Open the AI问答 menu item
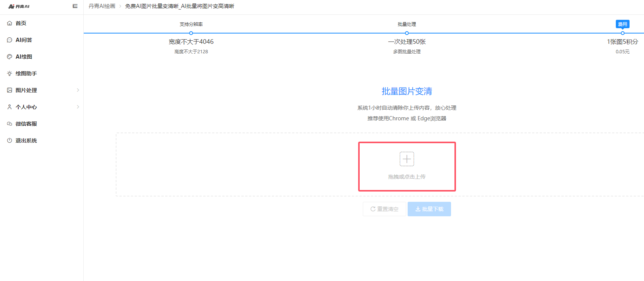The image size is (644, 281). [x=24, y=40]
